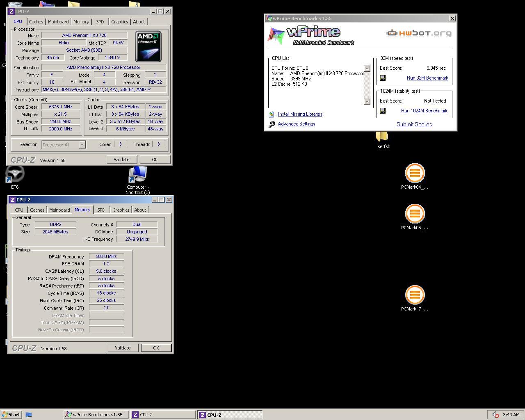
Task: Open the PCMark05 desktop shortcut icon
Action: pos(415,213)
